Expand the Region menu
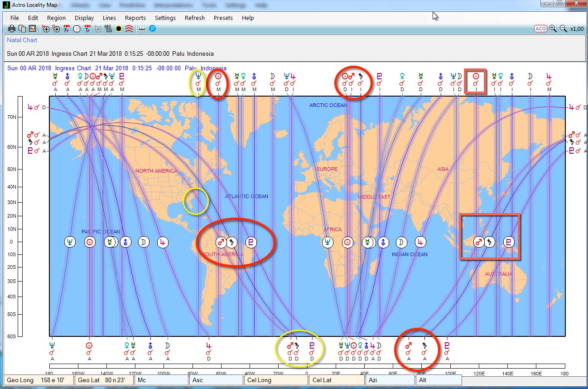This screenshot has height=389, width=588. (56, 18)
